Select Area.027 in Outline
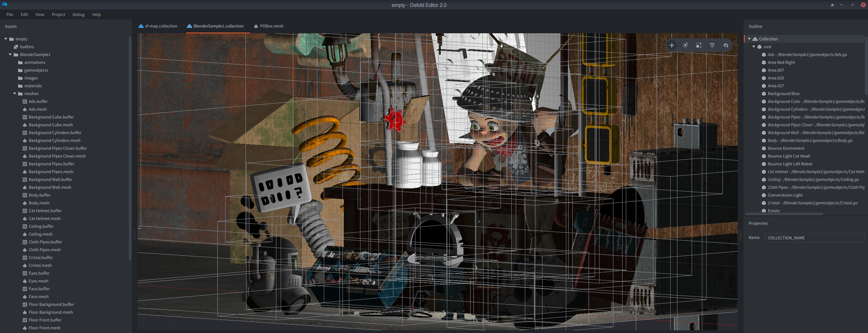Image resolution: width=868 pixels, height=333 pixels. [x=776, y=86]
